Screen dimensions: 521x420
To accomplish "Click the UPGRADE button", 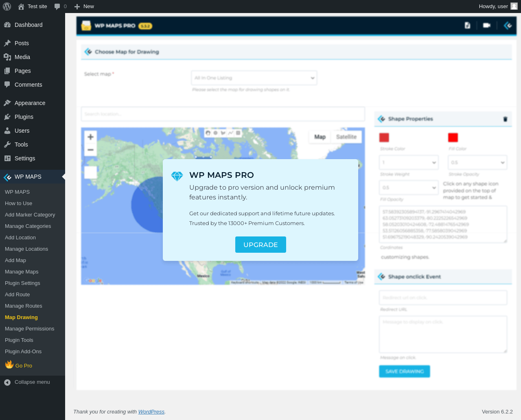I will [260, 245].
